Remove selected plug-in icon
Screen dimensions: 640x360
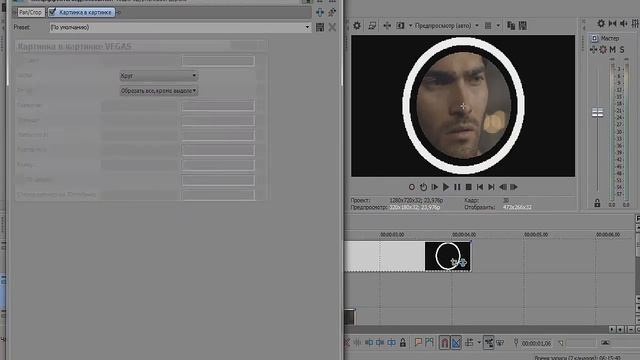tap(332, 13)
